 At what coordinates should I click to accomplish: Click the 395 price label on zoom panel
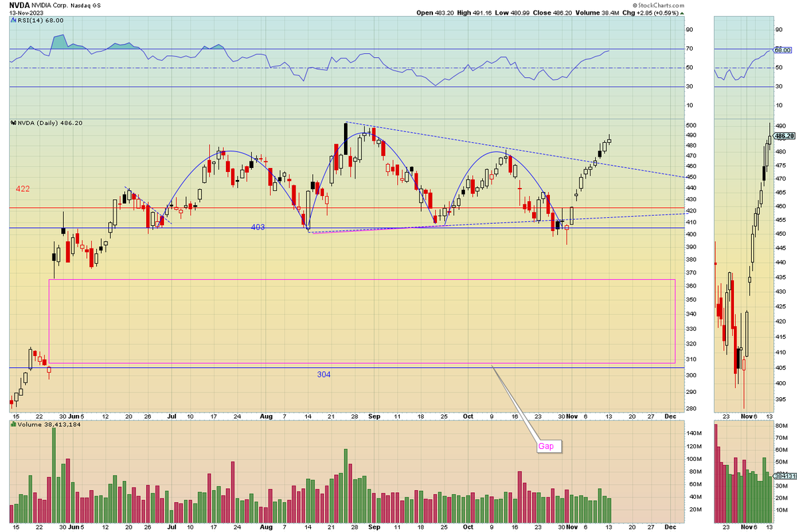coord(780,400)
